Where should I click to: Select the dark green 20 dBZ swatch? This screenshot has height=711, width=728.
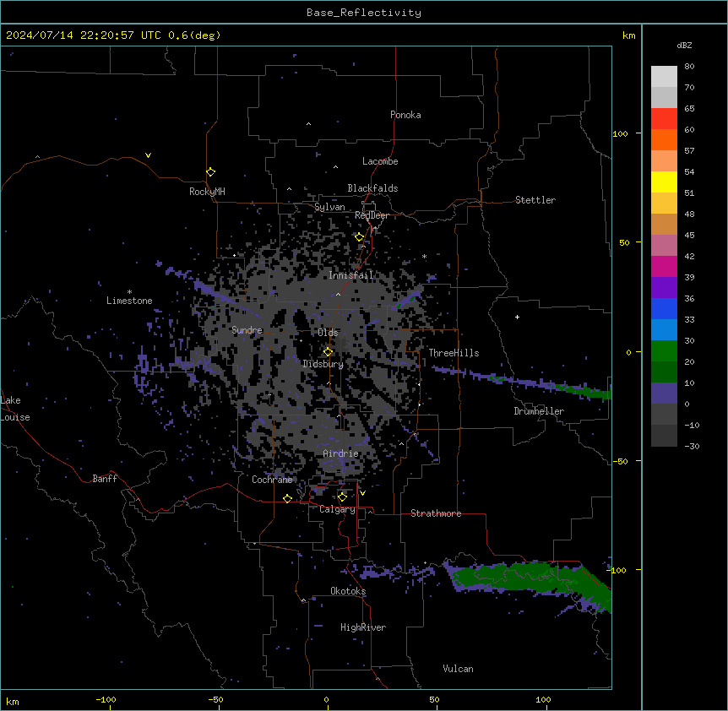(664, 372)
